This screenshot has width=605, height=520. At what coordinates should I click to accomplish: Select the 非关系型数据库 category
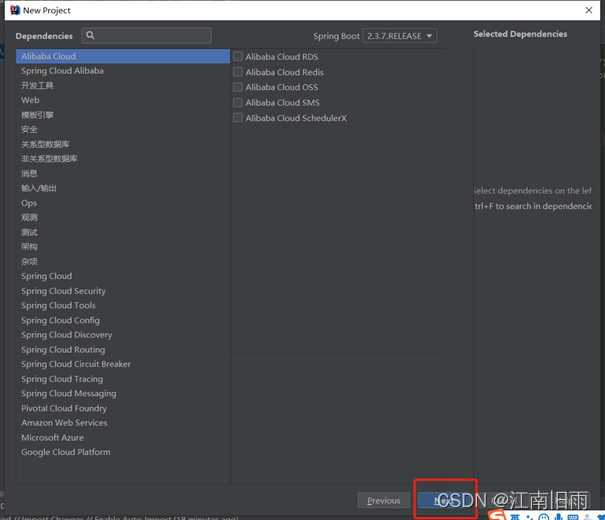123,159
